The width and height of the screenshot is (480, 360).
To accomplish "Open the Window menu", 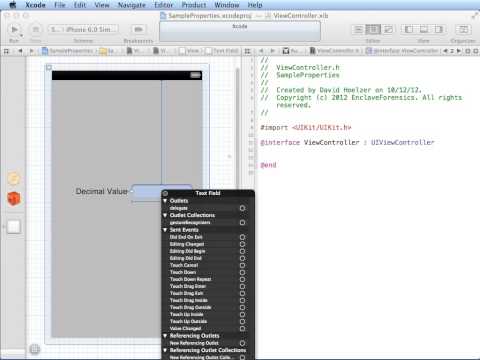I will click(227, 5).
